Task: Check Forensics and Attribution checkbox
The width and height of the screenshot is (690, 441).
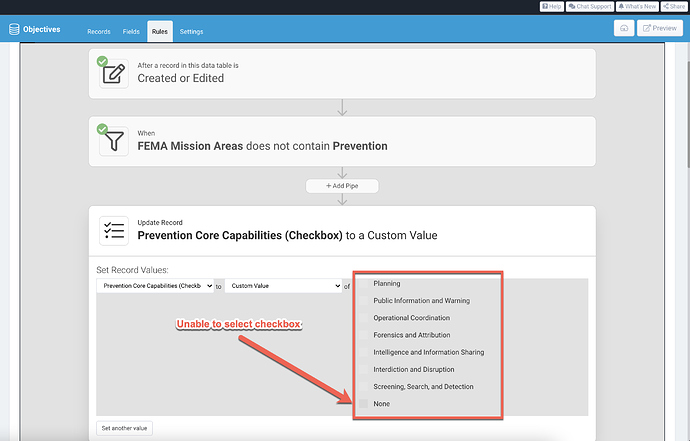Action: [363, 335]
